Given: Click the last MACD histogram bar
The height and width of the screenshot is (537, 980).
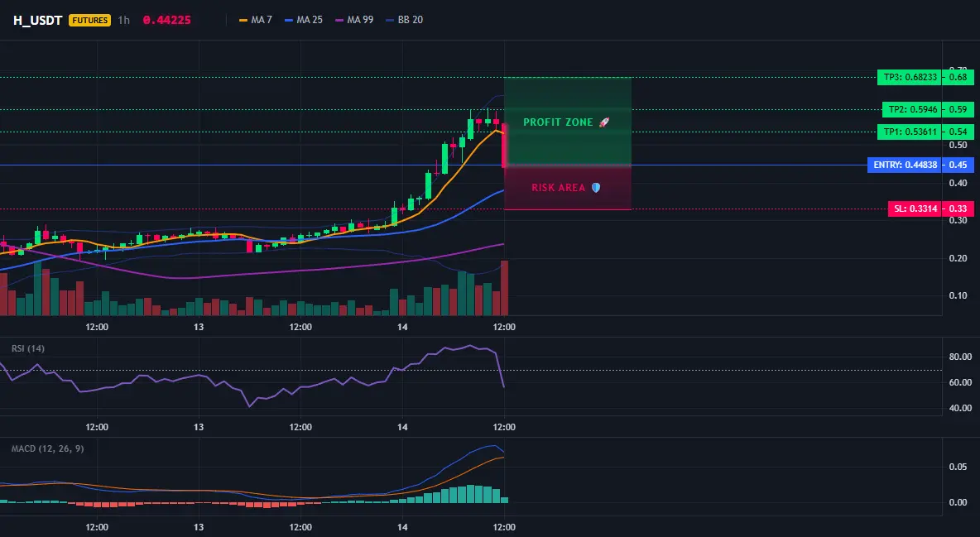Looking at the screenshot, I should point(504,500).
